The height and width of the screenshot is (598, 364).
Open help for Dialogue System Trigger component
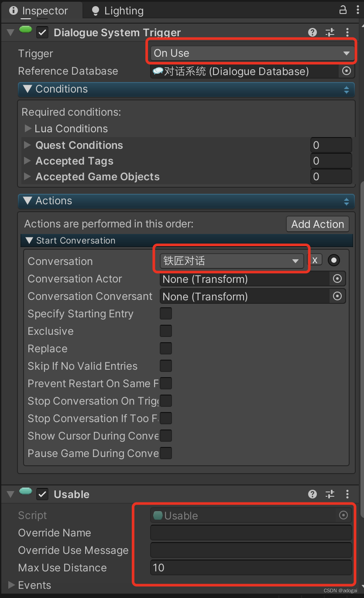pyautogui.click(x=312, y=32)
